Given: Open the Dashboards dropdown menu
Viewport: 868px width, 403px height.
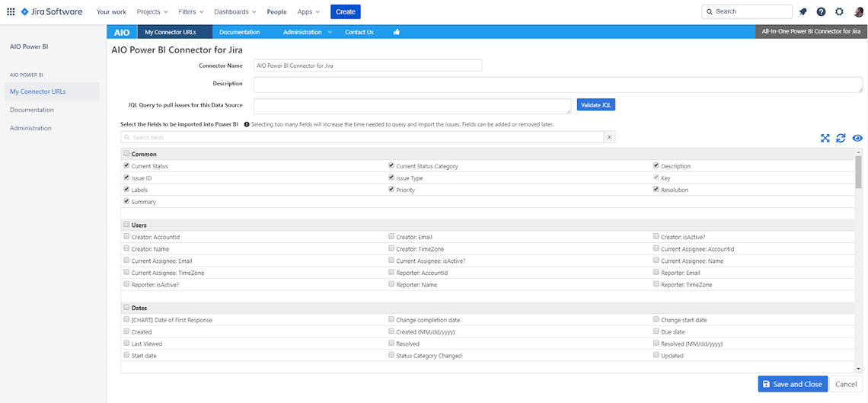Looking at the screenshot, I should 235,11.
